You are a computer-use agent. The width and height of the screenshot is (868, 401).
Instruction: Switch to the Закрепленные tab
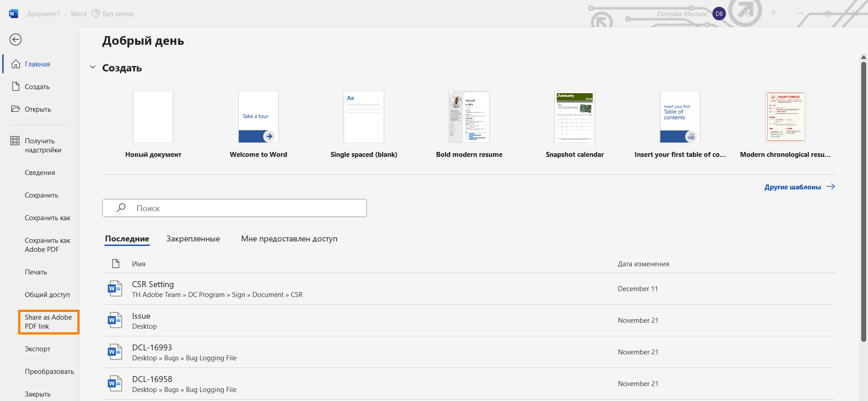pos(193,239)
